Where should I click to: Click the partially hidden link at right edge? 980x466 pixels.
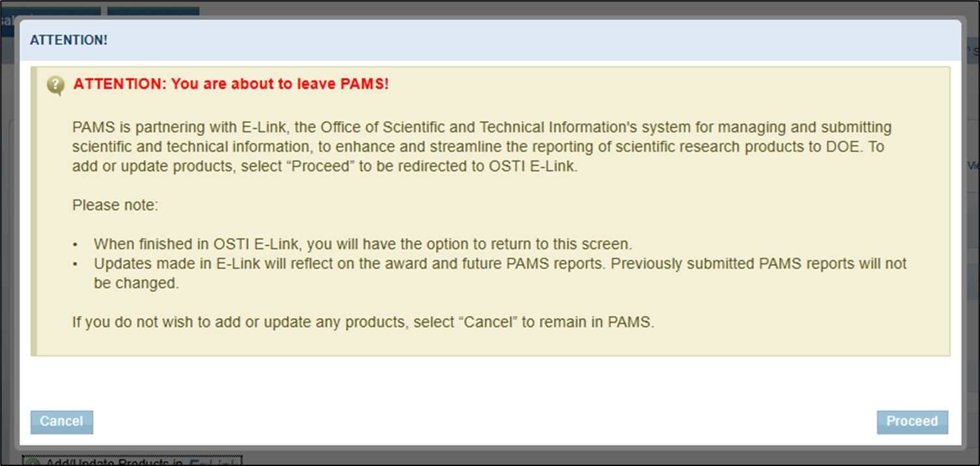(x=973, y=166)
